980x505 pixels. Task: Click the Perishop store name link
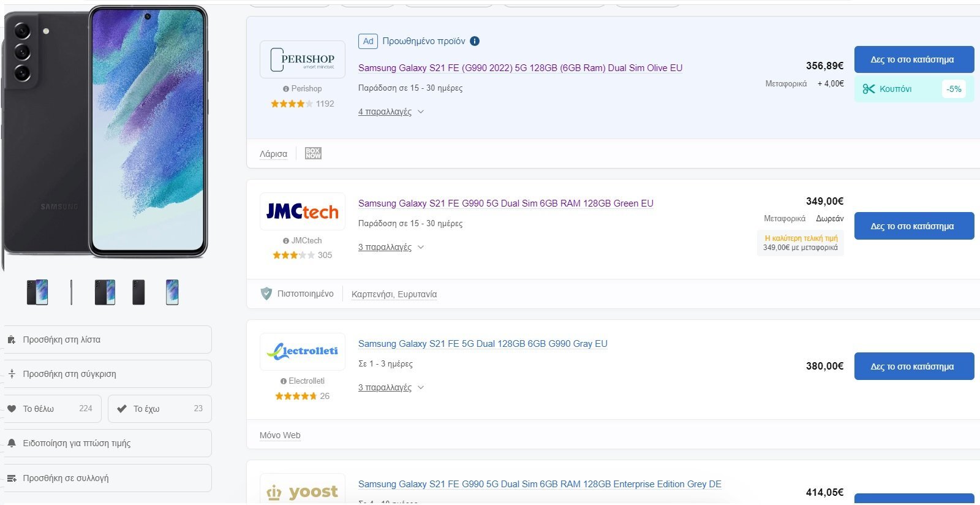(x=306, y=88)
